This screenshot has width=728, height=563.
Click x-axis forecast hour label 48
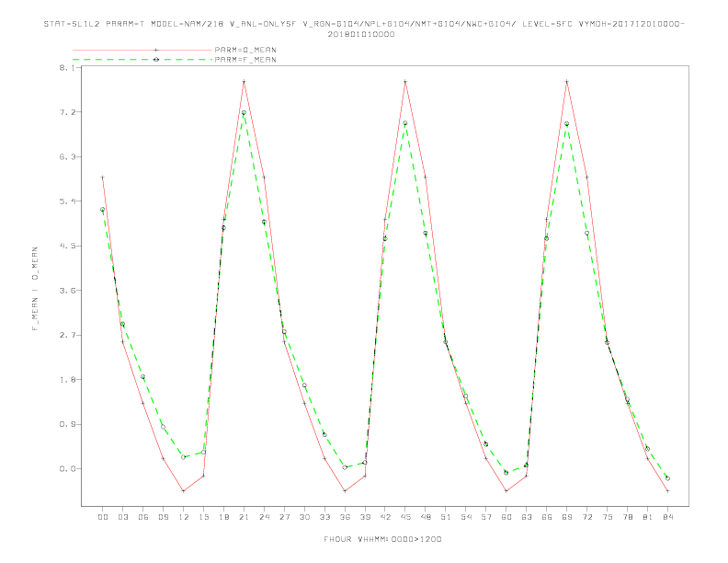(x=426, y=517)
